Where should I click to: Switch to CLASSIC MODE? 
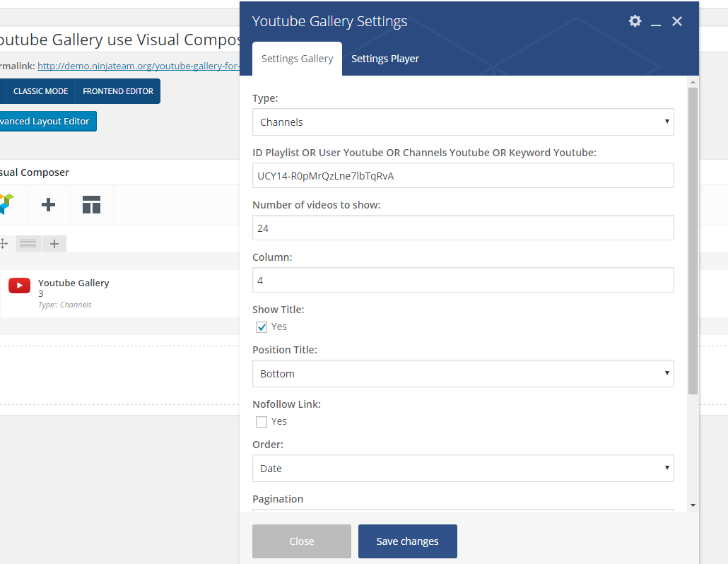40,91
